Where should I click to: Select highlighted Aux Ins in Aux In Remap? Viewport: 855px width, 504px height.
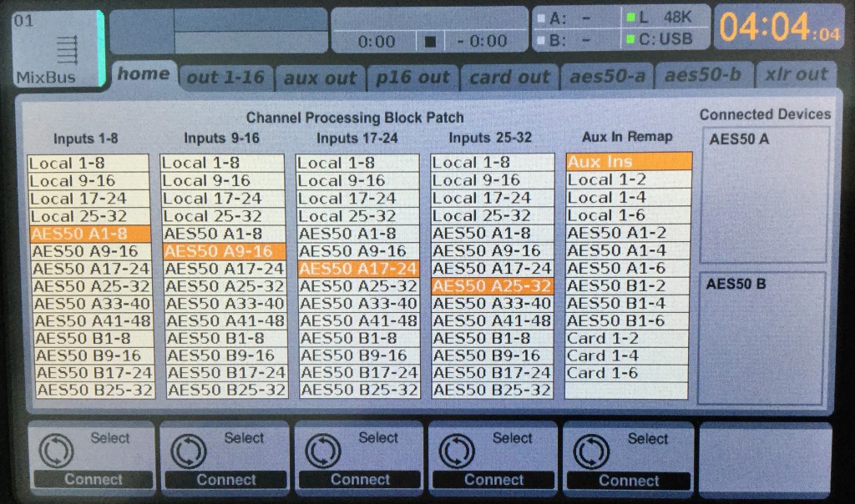(x=629, y=162)
